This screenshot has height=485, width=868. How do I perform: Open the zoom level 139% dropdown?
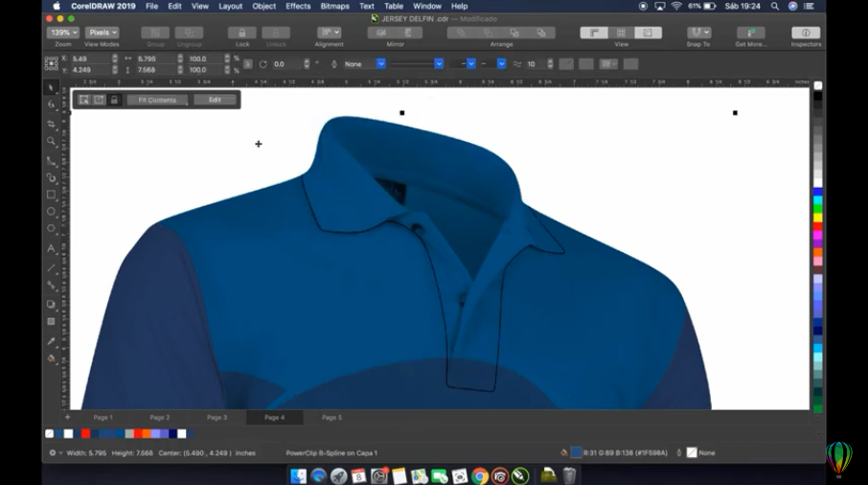pyautogui.click(x=63, y=33)
